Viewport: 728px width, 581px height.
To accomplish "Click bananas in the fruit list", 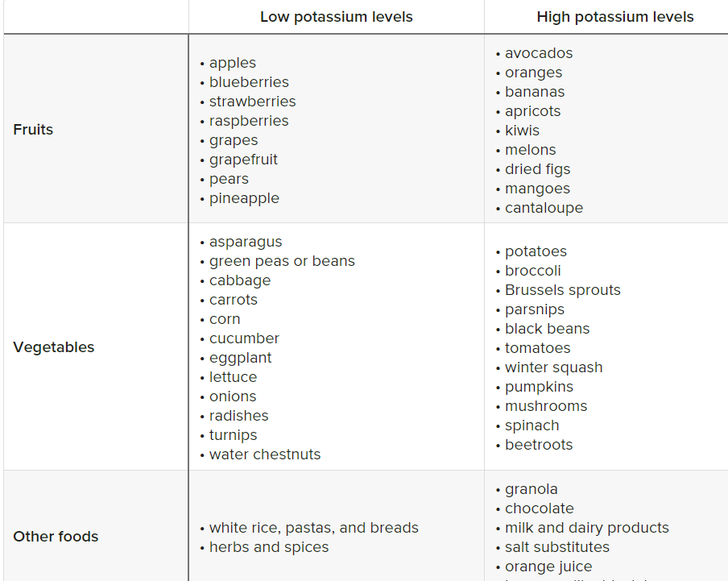I will click(x=535, y=92).
